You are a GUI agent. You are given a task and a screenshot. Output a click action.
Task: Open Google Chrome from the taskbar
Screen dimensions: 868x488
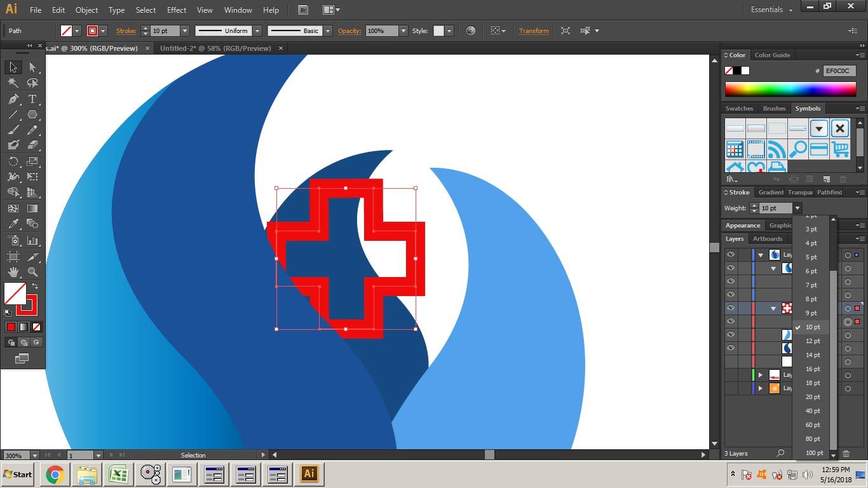(55, 474)
